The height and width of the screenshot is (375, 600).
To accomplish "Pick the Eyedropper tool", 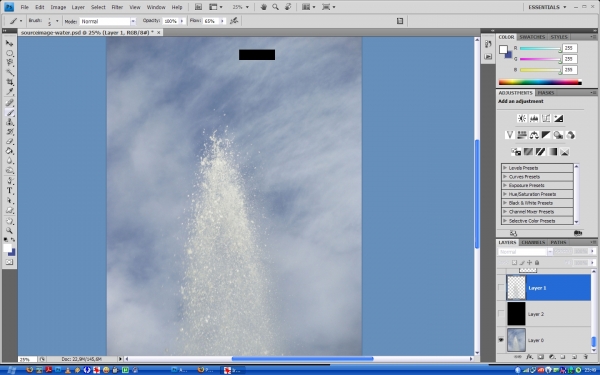I will click(x=10, y=91).
